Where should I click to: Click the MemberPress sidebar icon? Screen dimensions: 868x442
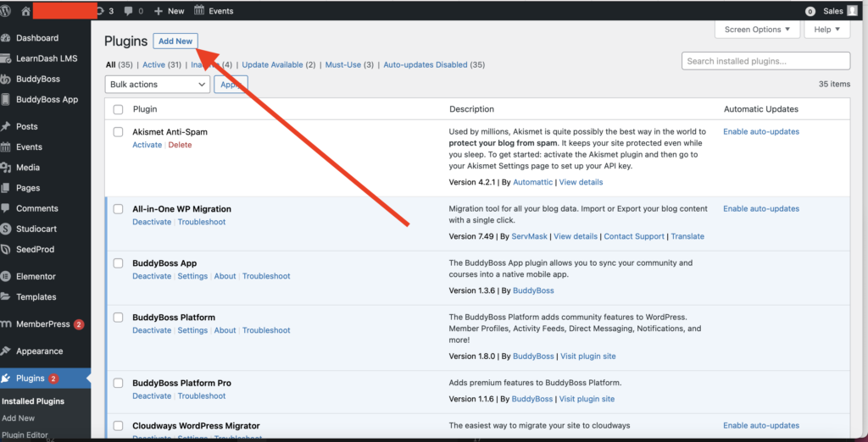click(6, 324)
